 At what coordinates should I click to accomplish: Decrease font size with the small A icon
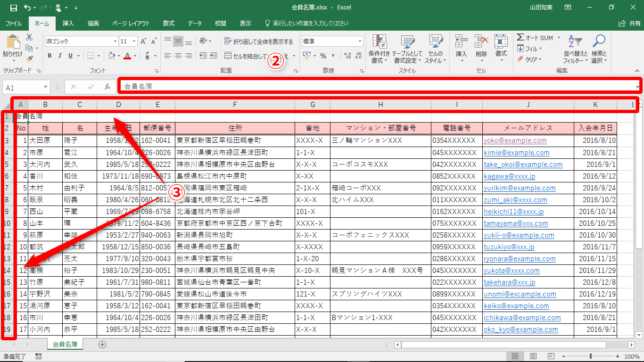[x=154, y=41]
